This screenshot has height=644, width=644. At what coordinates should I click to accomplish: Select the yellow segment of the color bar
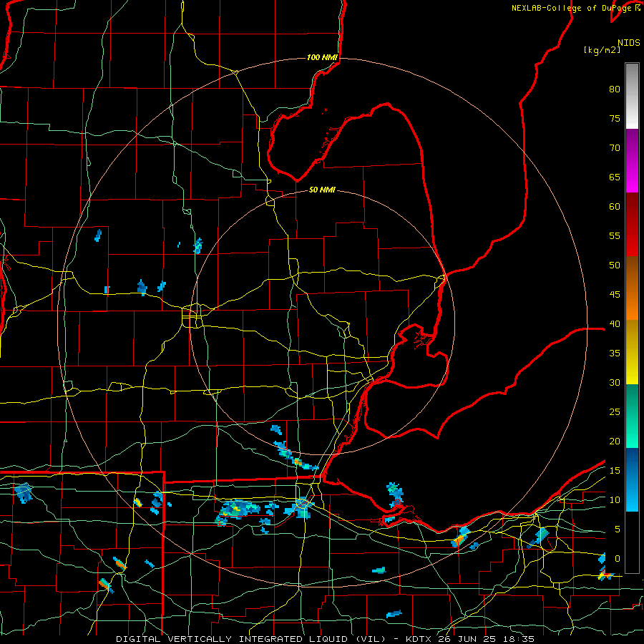632,352
